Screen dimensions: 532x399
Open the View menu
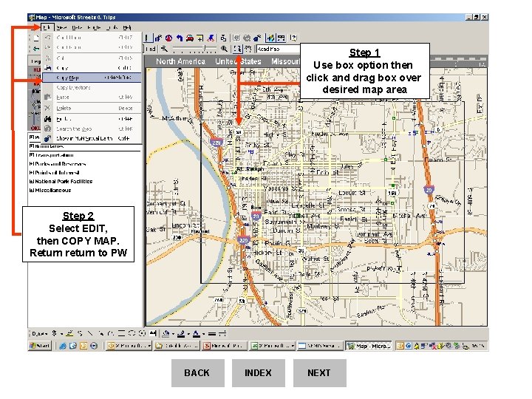tap(61, 27)
